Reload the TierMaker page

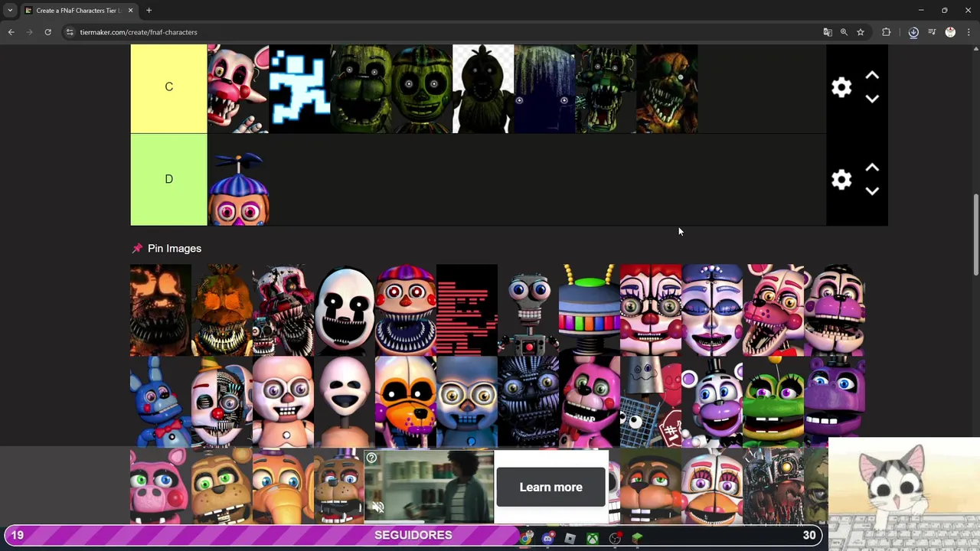(x=47, y=32)
